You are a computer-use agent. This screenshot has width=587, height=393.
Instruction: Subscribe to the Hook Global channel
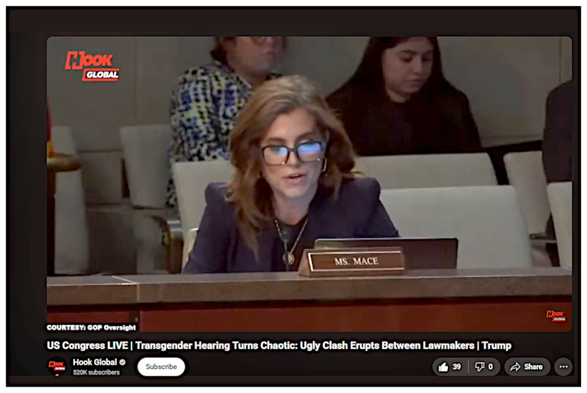(x=161, y=367)
